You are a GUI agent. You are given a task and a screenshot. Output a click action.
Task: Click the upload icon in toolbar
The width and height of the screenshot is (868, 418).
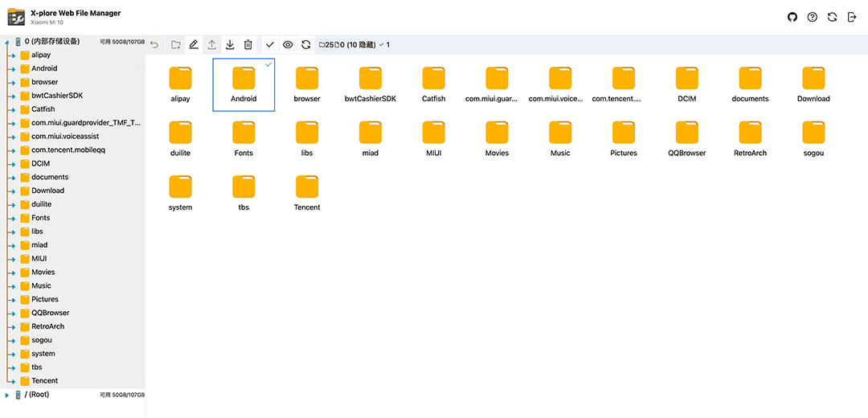tap(211, 45)
